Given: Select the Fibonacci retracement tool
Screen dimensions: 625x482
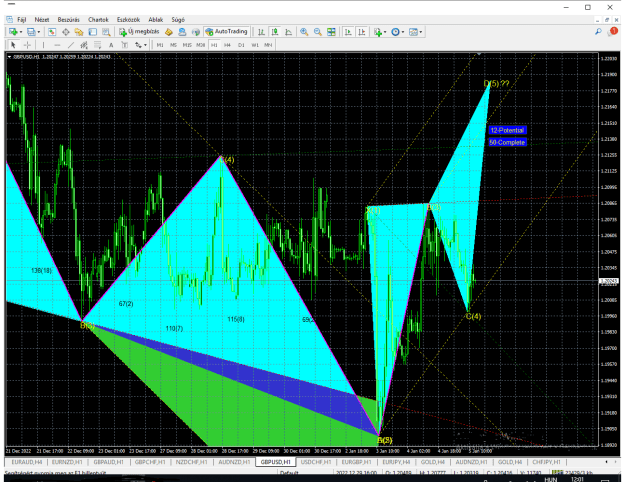Looking at the screenshot, I should coord(97,45).
